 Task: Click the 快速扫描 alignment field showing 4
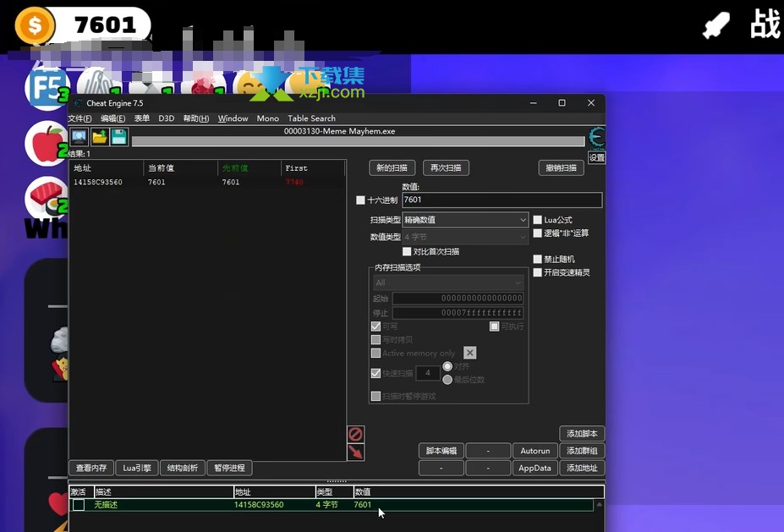coord(427,373)
